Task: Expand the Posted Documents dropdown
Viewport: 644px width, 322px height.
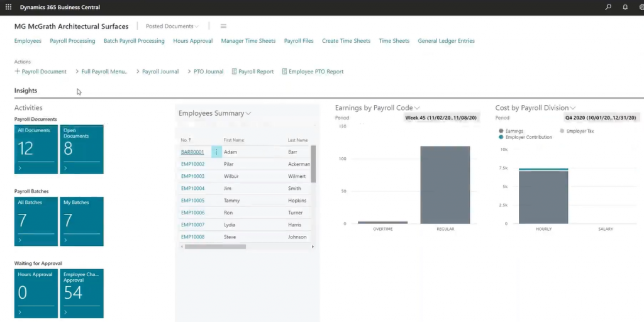Action: point(172,26)
